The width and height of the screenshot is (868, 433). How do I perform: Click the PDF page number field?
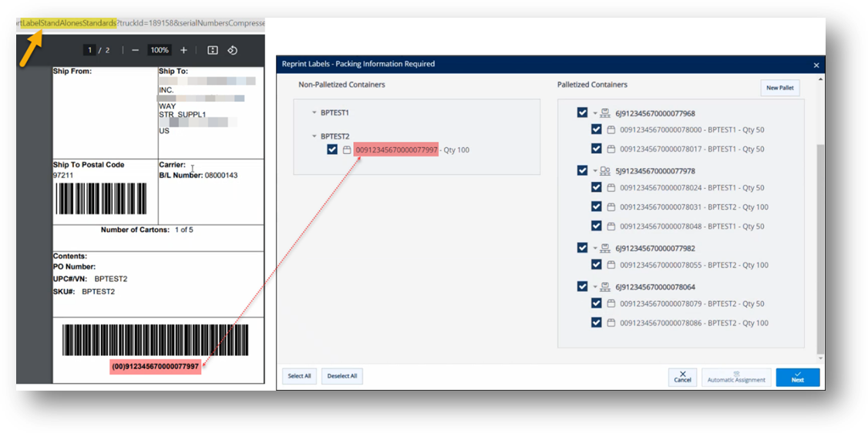pos(90,50)
